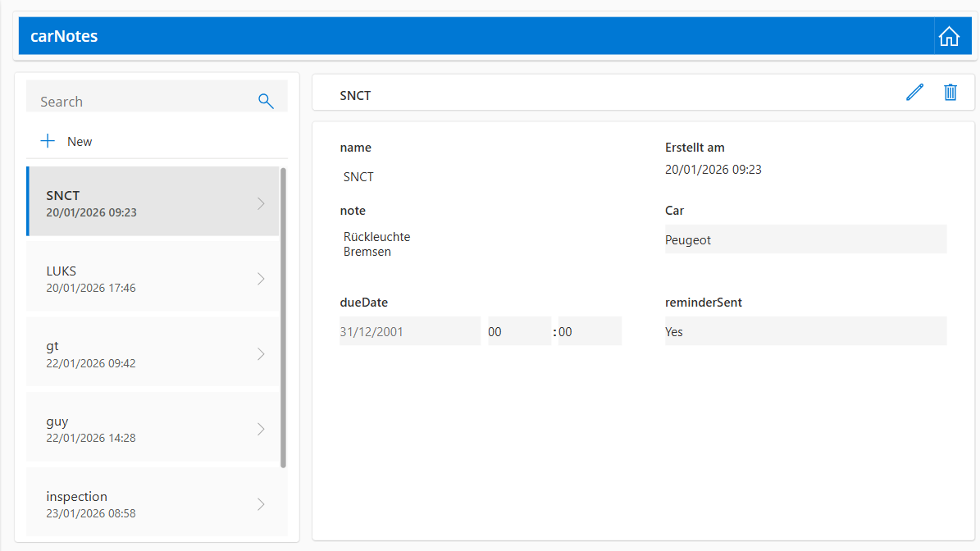This screenshot has width=980, height=551.
Task: Open the reminderSent field showing Yes
Action: point(805,331)
